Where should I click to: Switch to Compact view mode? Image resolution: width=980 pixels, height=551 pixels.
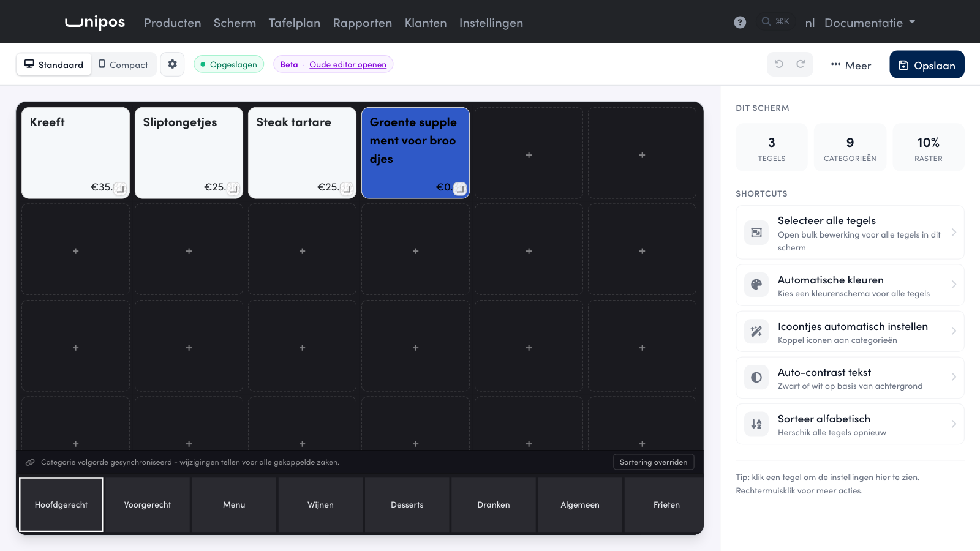(124, 64)
